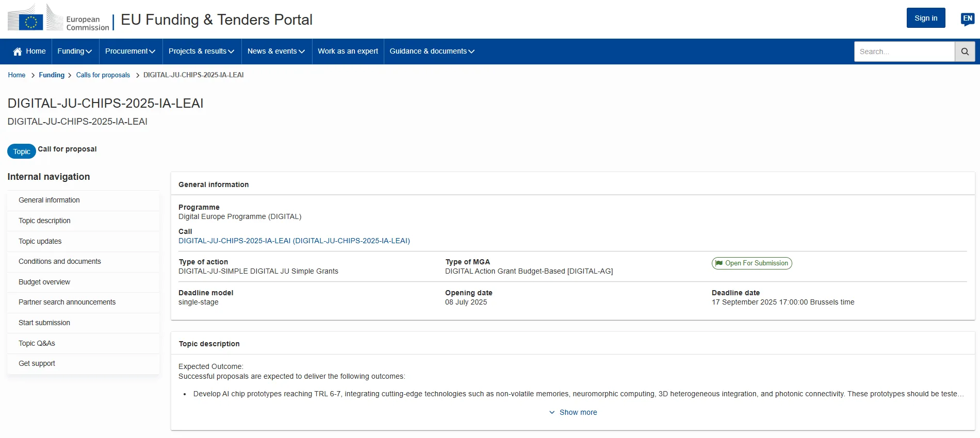Jump to Budget overview section
980x438 pixels.
click(x=83, y=282)
